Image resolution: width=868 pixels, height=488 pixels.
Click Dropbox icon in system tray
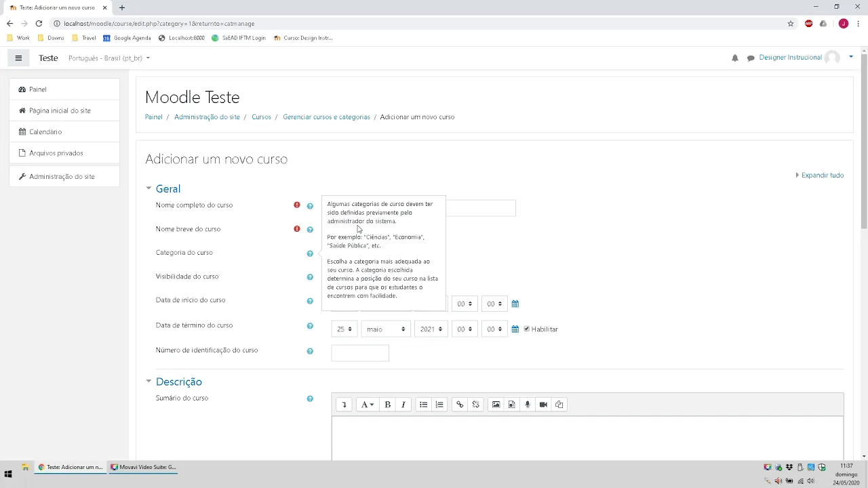[789, 467]
